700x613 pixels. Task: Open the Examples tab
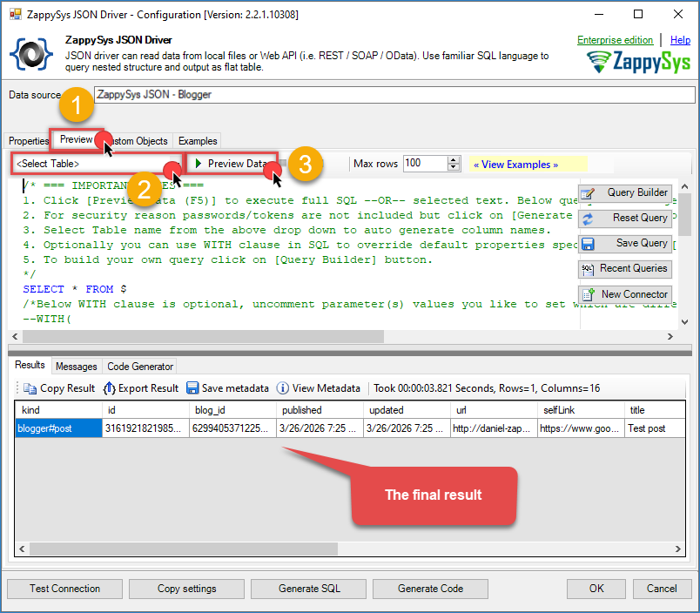click(198, 141)
